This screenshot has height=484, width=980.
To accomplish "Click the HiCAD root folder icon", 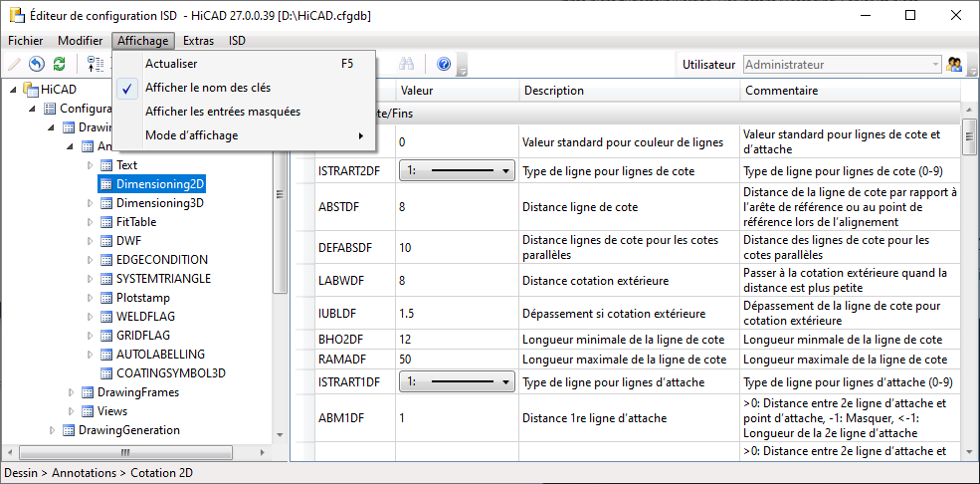I will 31,90.
